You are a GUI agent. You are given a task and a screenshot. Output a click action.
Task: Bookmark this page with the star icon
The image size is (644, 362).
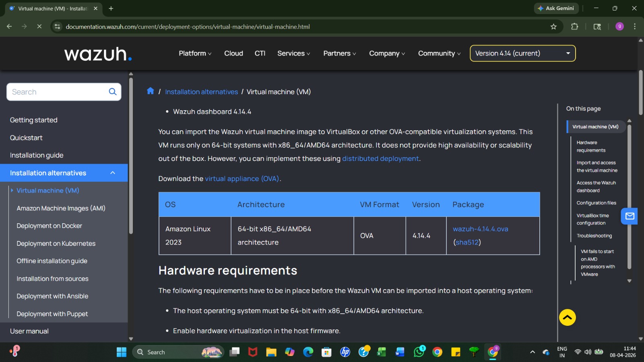[x=553, y=27]
